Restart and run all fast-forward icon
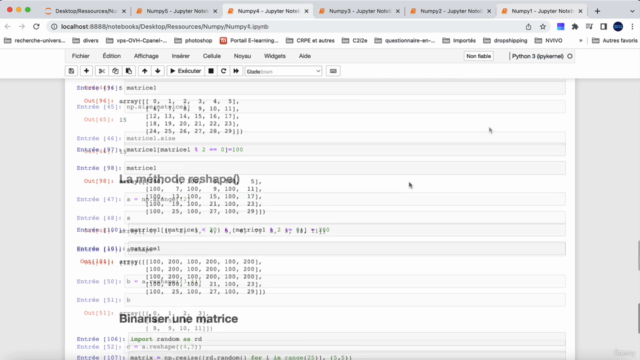 (x=236, y=71)
